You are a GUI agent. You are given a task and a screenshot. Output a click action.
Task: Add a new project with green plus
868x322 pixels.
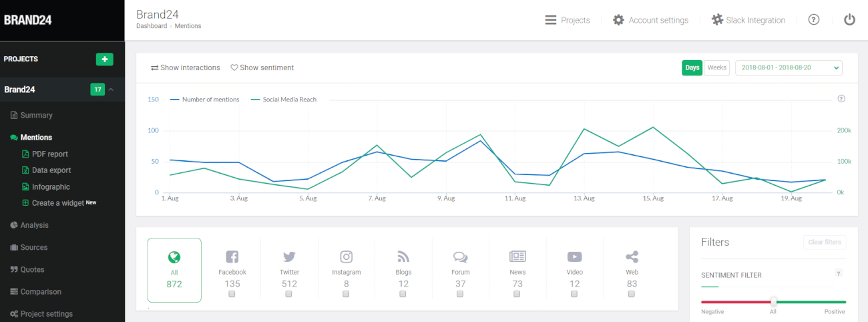tap(105, 59)
